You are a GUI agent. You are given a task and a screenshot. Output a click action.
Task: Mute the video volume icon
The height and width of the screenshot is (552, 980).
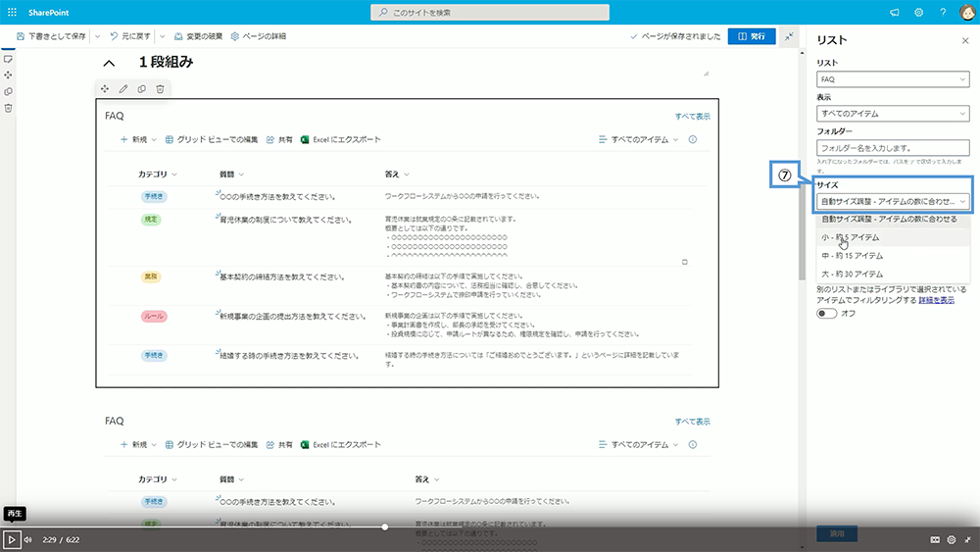28,539
